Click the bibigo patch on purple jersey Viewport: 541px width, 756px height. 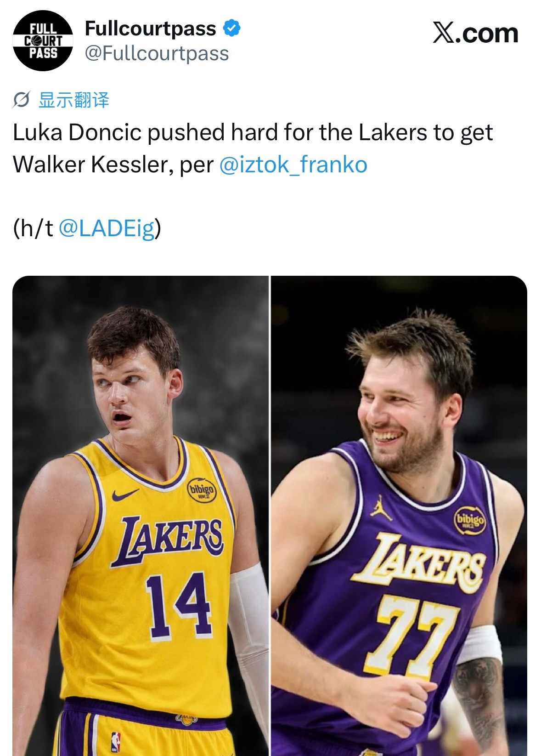coord(470,520)
